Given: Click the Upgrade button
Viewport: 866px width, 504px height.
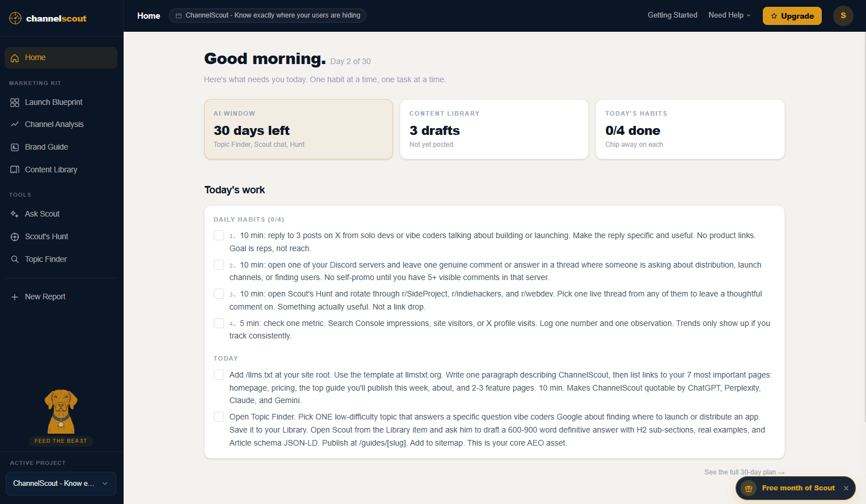Looking at the screenshot, I should 792,16.
